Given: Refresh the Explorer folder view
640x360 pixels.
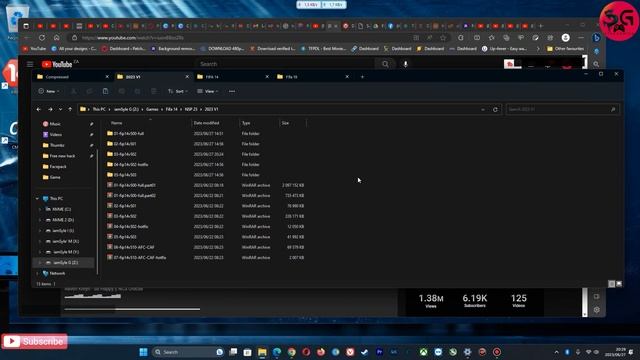Looking at the screenshot, I should (495, 109).
